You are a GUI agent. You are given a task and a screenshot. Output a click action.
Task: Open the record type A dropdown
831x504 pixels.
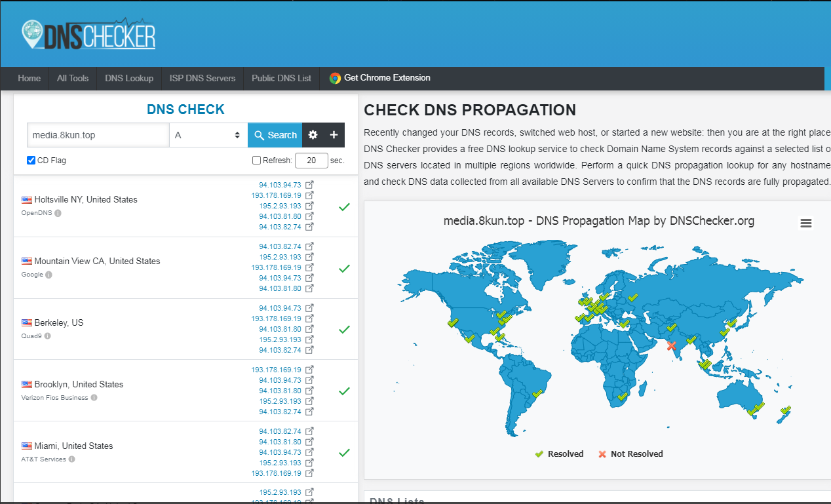[208, 135]
